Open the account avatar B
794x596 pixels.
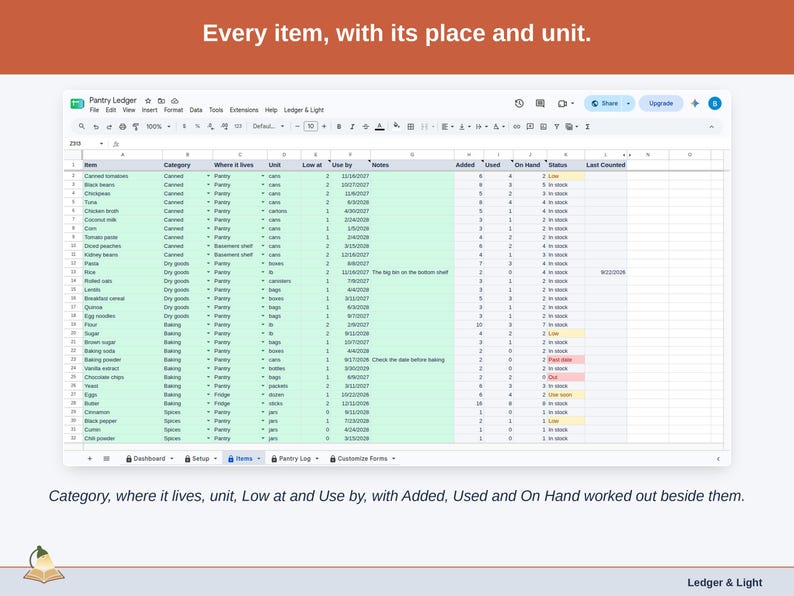714,103
